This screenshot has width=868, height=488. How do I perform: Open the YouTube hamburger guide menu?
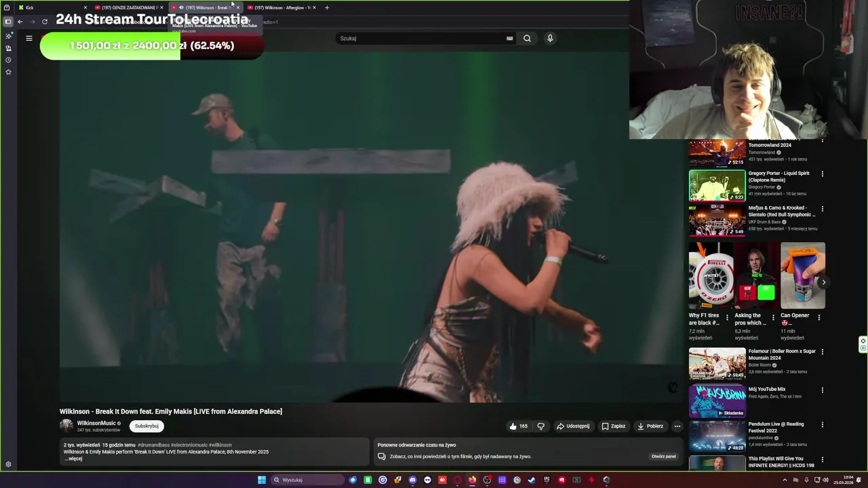coord(29,38)
